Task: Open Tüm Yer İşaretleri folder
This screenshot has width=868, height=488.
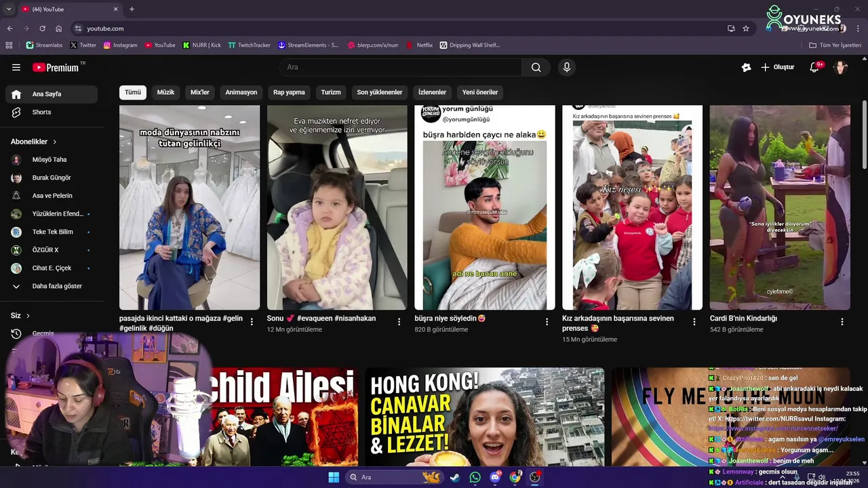Action: click(835, 45)
